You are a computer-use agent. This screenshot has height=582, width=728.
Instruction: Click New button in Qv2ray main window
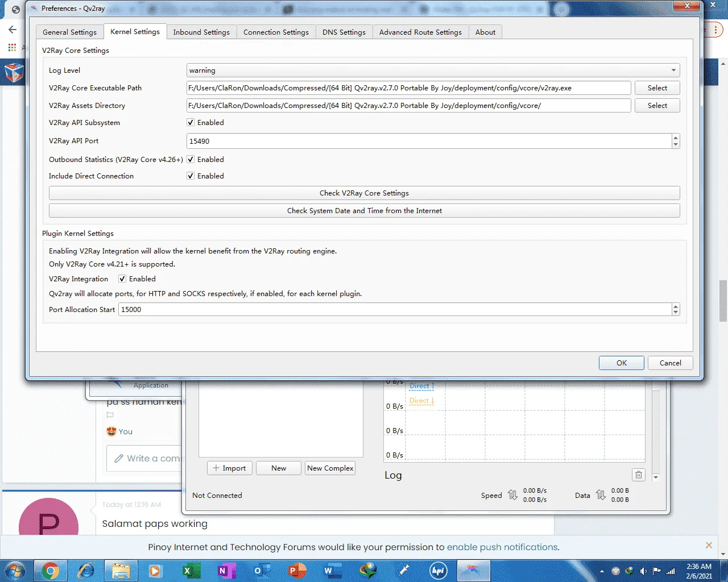[279, 468]
